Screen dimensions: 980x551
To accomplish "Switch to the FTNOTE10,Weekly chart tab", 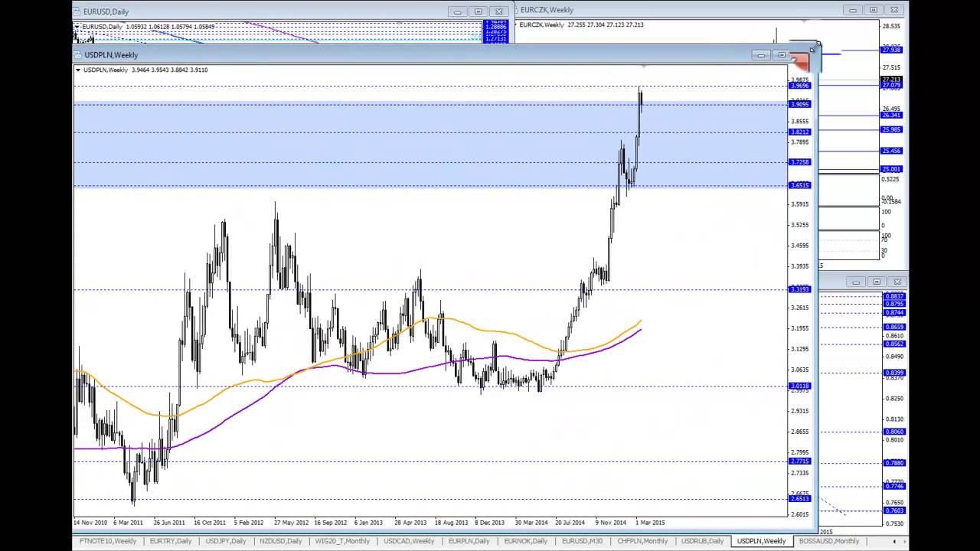I will point(108,541).
